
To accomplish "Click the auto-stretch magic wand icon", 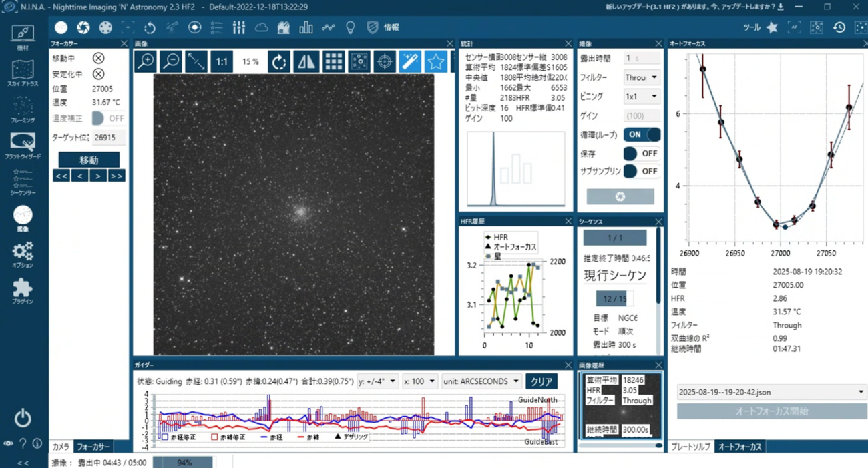I will click(x=410, y=61).
